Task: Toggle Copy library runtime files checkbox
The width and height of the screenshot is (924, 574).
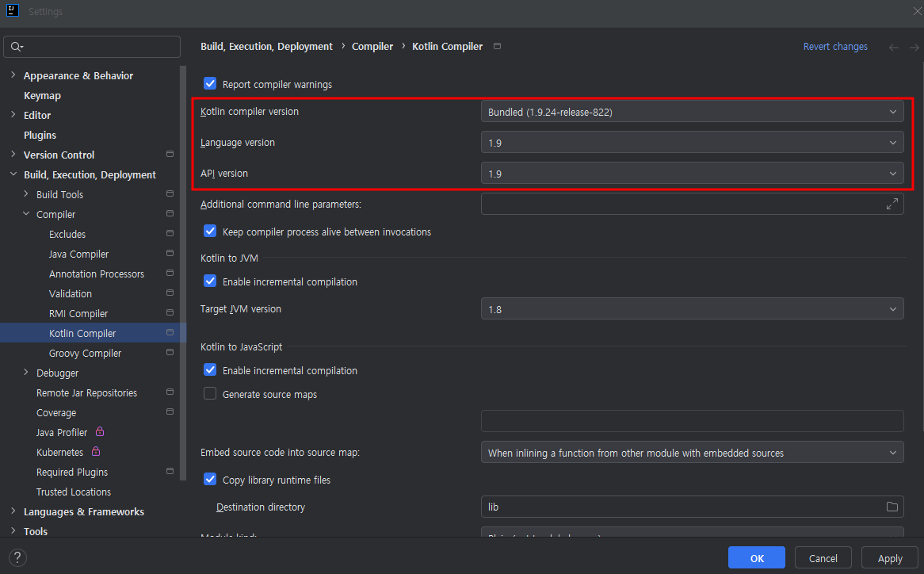Action: click(x=210, y=479)
